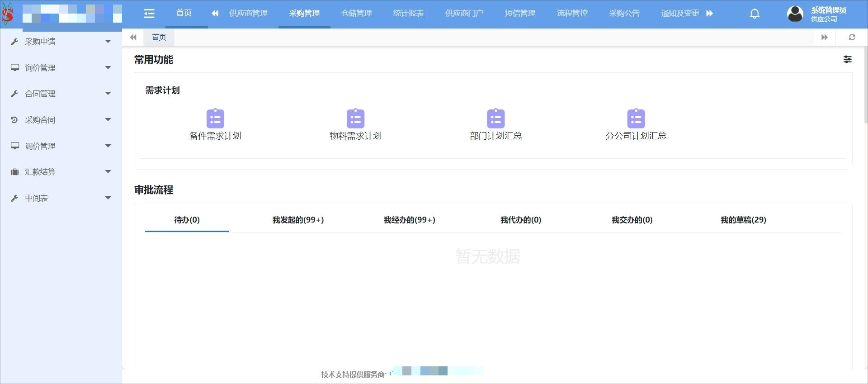
Task: Expand the 合同管理 sidebar menu arrow
Action: point(108,94)
